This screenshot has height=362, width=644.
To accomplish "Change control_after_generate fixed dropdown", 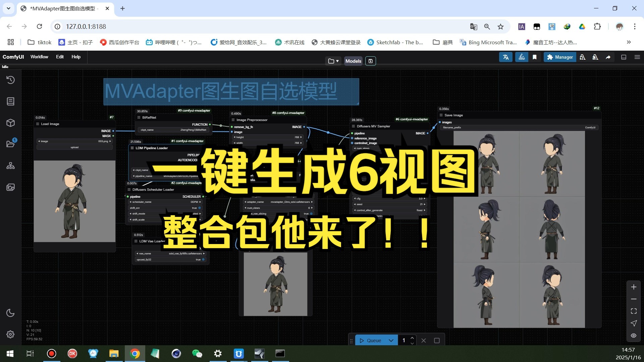I will (390, 210).
